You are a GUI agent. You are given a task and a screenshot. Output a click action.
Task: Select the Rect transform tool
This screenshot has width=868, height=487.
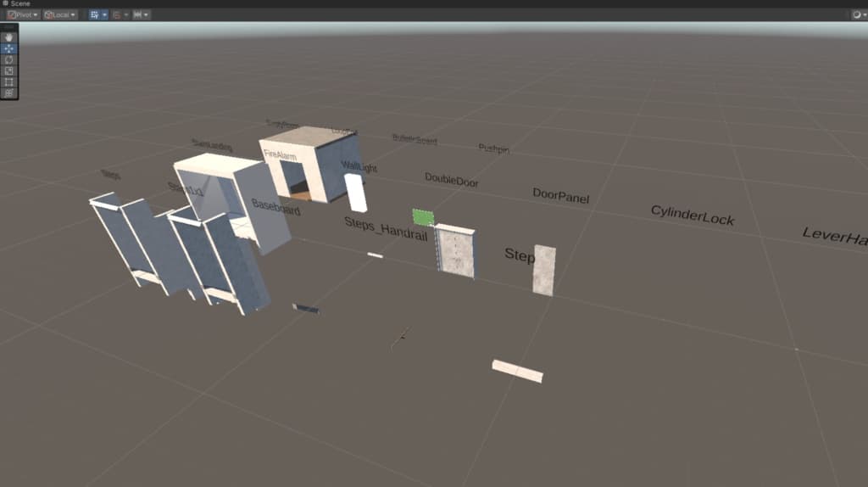pyautogui.click(x=8, y=82)
